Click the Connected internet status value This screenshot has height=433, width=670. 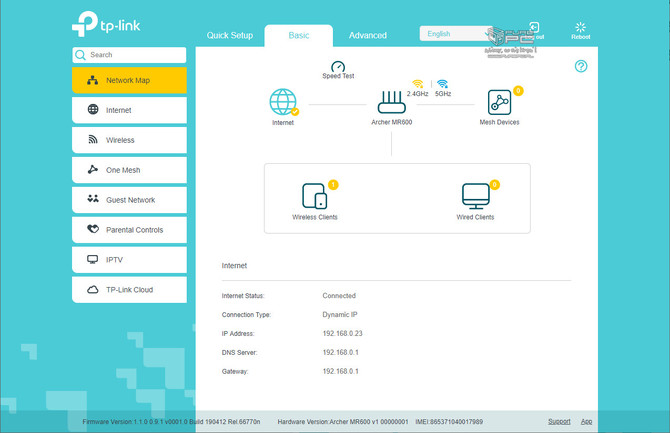pyautogui.click(x=339, y=296)
